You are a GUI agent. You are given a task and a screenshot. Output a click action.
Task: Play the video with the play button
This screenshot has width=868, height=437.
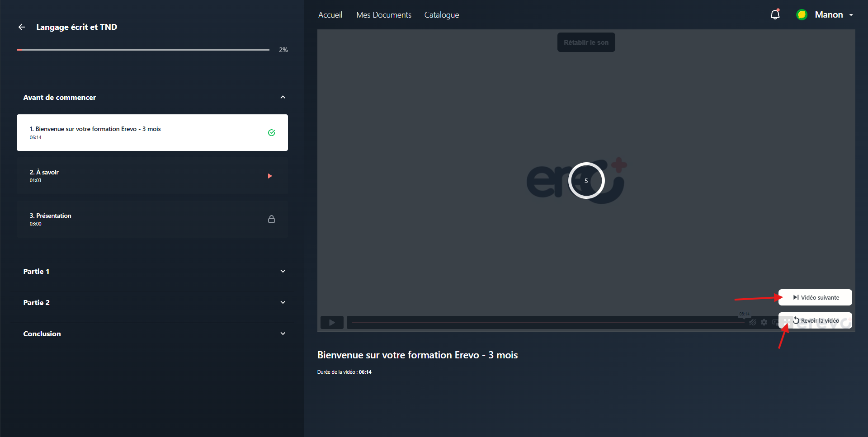coord(332,322)
